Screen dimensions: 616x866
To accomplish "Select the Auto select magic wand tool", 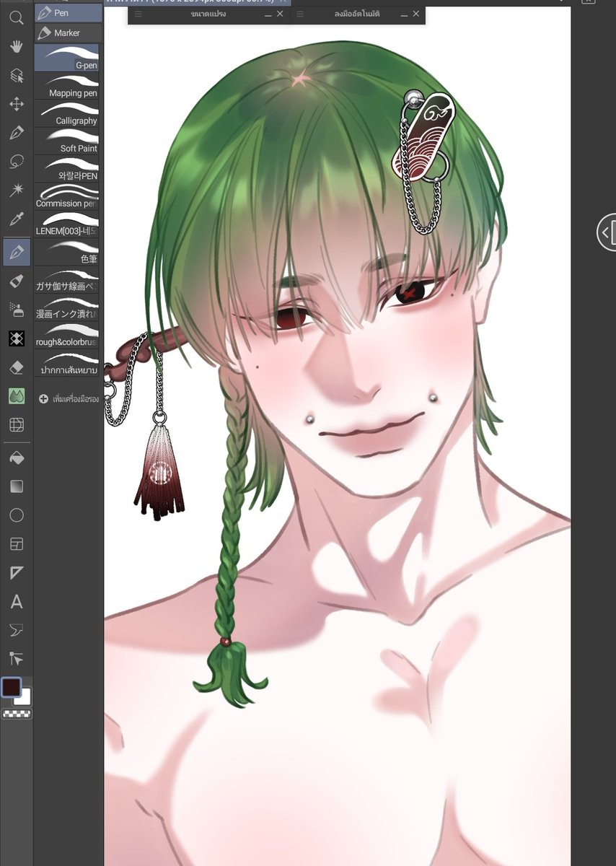I will pos(16,191).
